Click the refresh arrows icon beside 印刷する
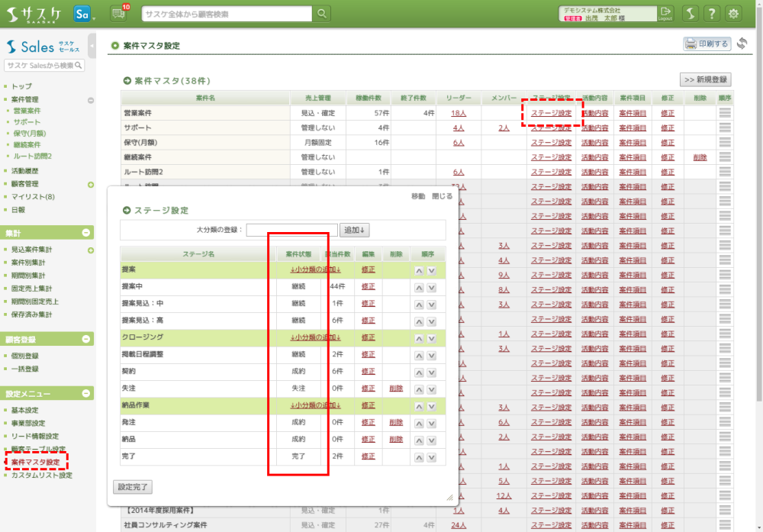 pos(742,44)
